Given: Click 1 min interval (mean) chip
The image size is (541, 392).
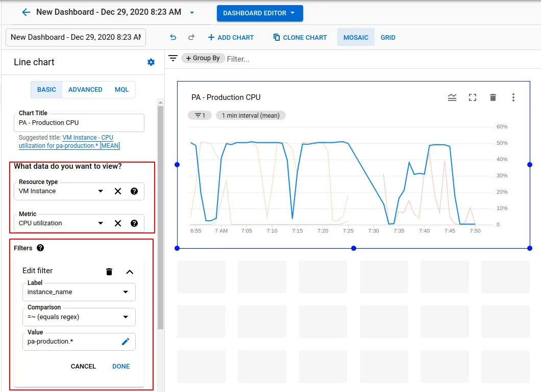Looking at the screenshot, I should [x=251, y=115].
